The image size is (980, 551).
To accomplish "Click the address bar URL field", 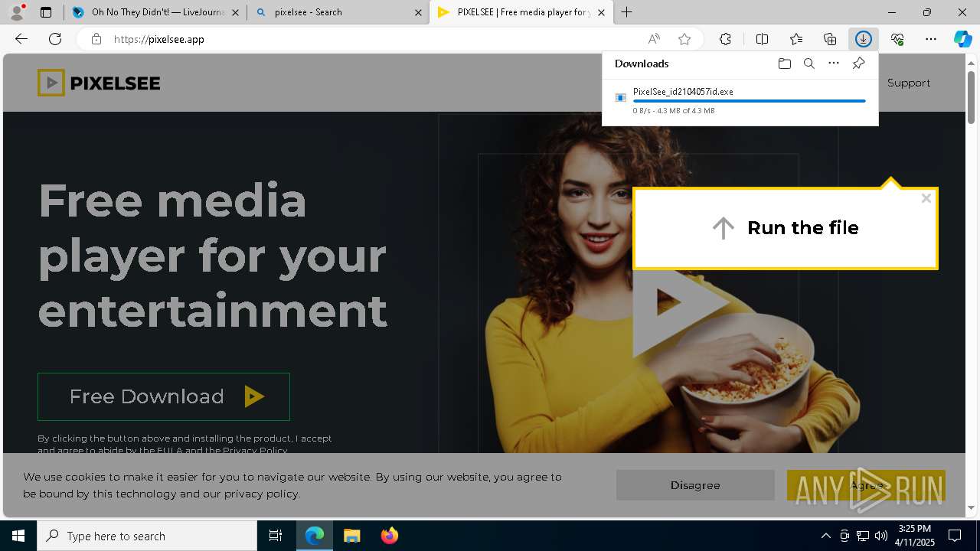I will point(375,39).
